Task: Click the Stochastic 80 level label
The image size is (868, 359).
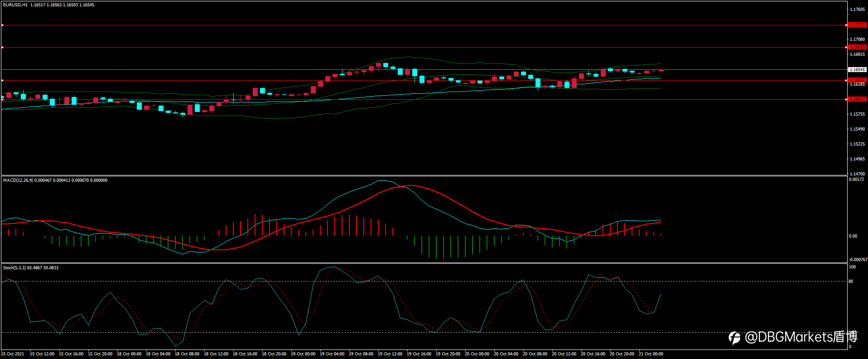Action: (x=851, y=281)
